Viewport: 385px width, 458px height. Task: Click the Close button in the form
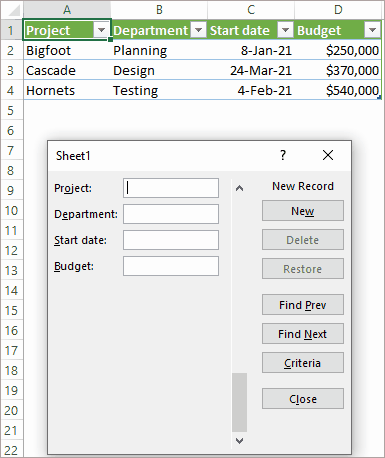pyautogui.click(x=303, y=399)
